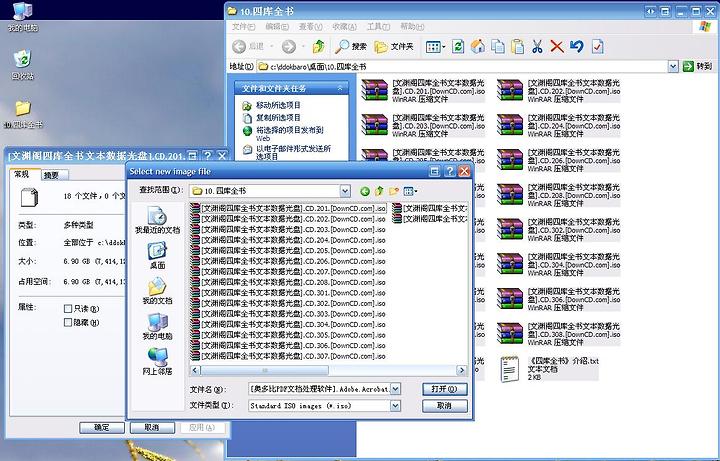
Task: Click 确定 in the properties dialog
Action: point(102,427)
